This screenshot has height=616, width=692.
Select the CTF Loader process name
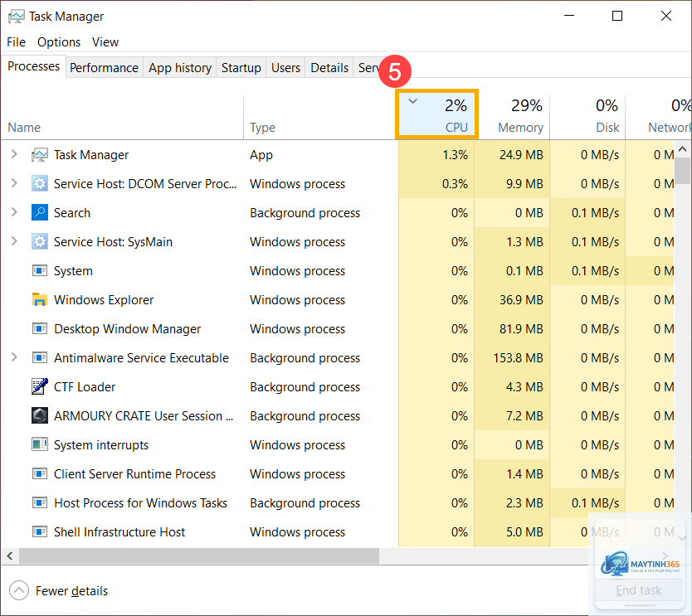[x=85, y=386]
